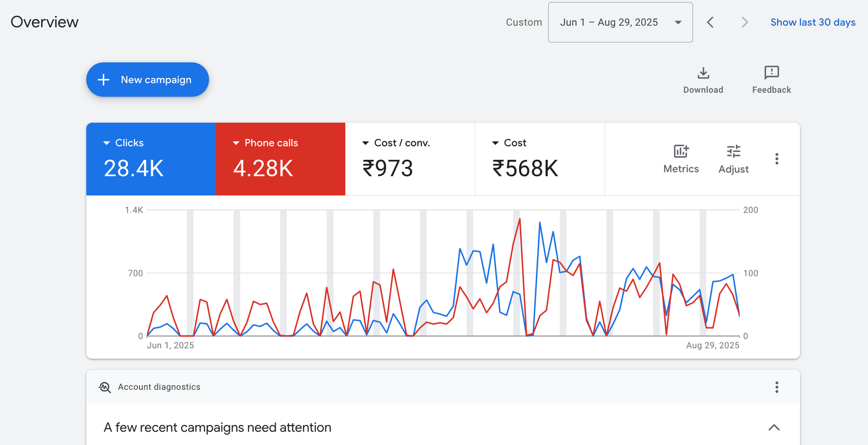Open the Cost / conv. metric dropdown
Viewport: 868px width, 445px height.
[x=365, y=143]
